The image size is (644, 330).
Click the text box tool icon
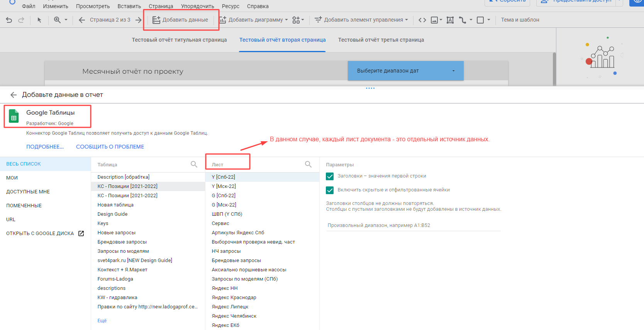pos(450,20)
